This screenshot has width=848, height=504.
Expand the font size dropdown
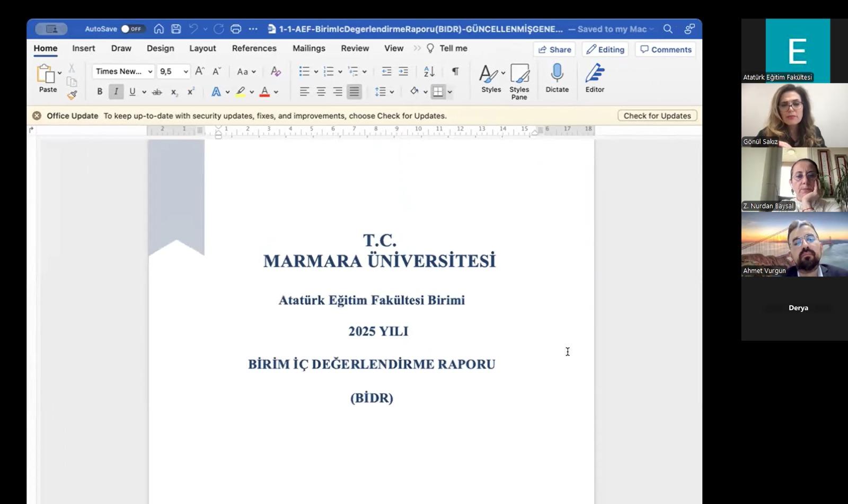[x=185, y=72]
